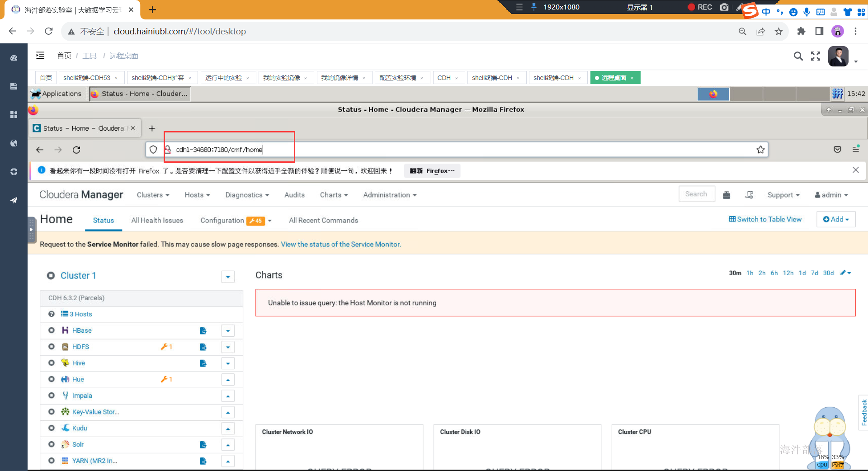Open the HBase quick links icon
Viewport: 868px width, 471px height.
coord(203,330)
